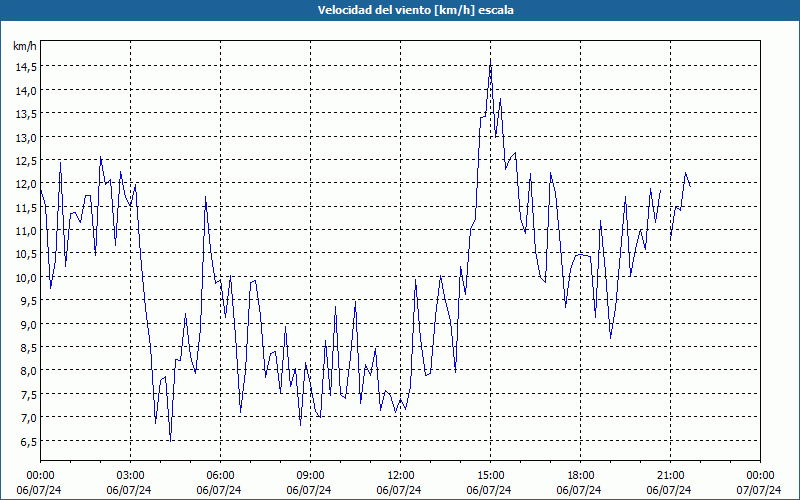Click the 10,5 y-axis label
Image resolution: width=800 pixels, height=500 pixels.
pos(25,254)
